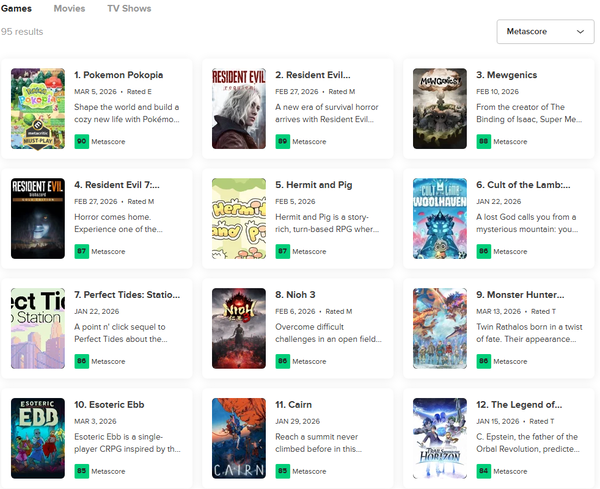Screen dimensions: 600x489
Task: Click the 87 Metascore badge for Hermit and Pig
Action: click(x=282, y=251)
